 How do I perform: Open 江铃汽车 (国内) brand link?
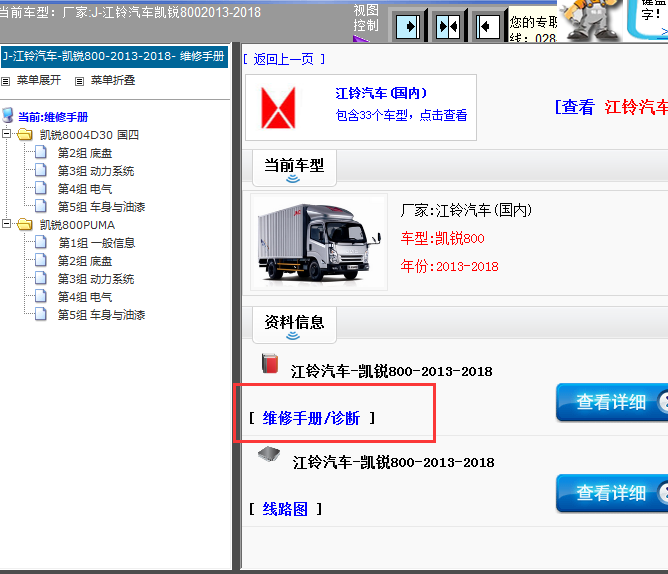click(381, 93)
